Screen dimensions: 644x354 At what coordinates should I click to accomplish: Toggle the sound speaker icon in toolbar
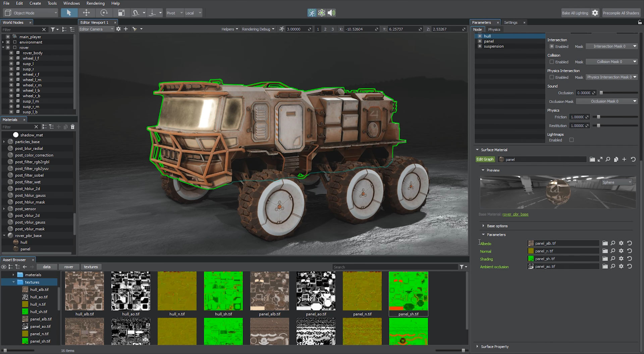(x=331, y=13)
